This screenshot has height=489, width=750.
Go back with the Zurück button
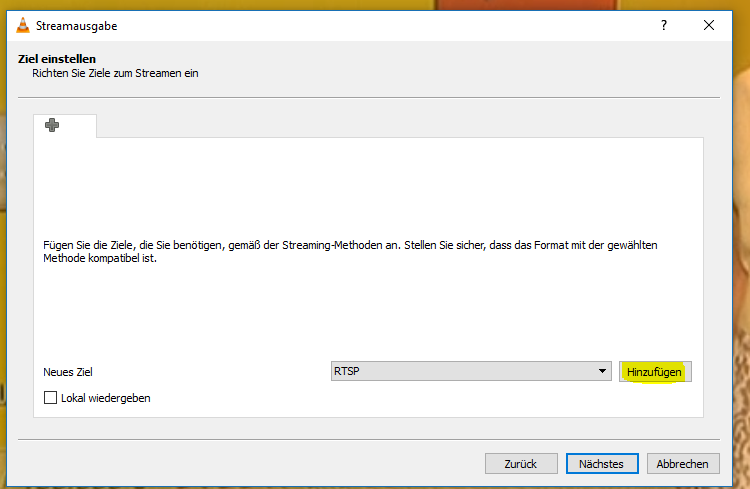coord(521,464)
